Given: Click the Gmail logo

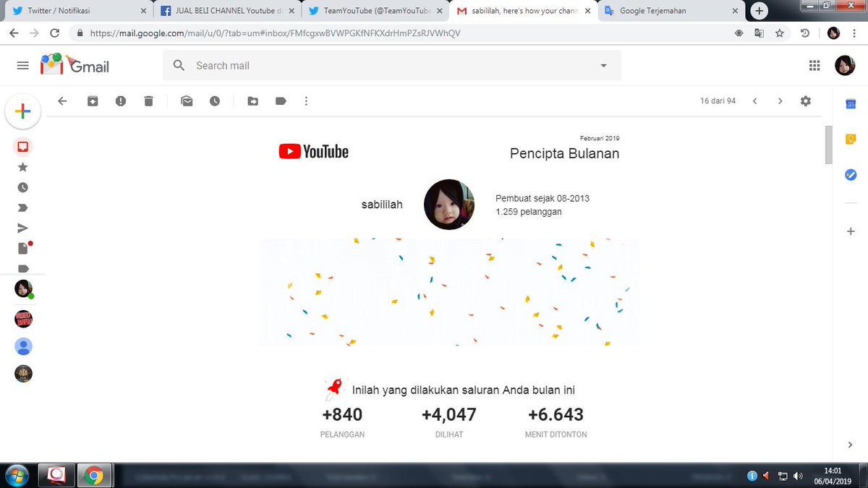Looking at the screenshot, I should point(75,64).
